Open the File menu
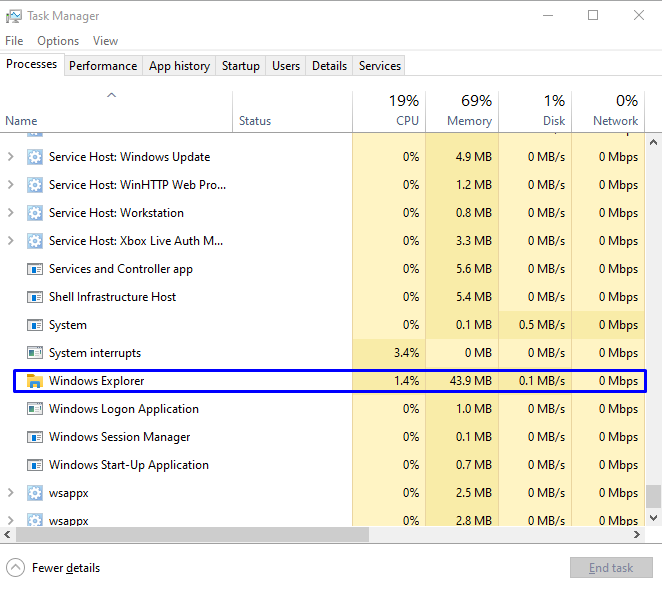The height and width of the screenshot is (589, 662). point(14,41)
